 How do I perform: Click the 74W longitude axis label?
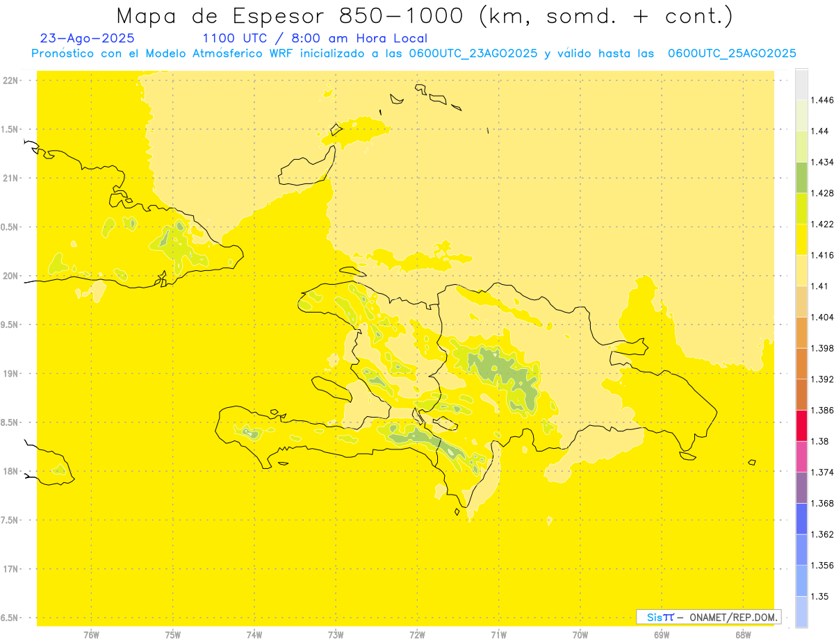pyautogui.click(x=254, y=635)
